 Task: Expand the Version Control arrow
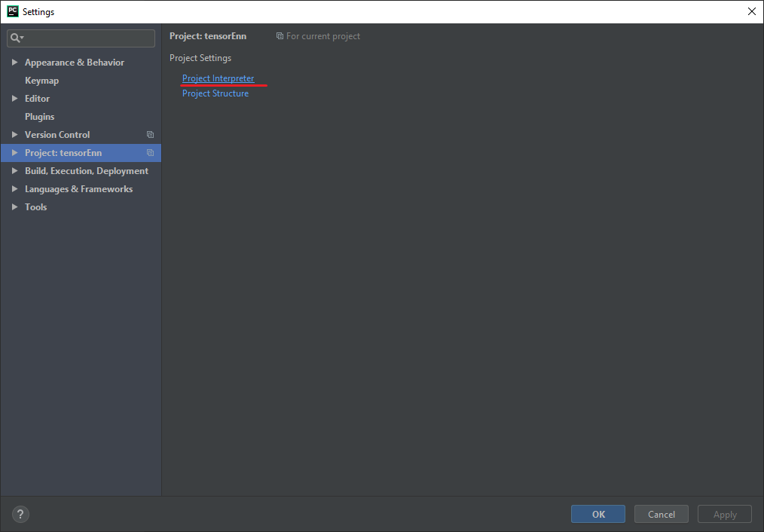[14, 134]
